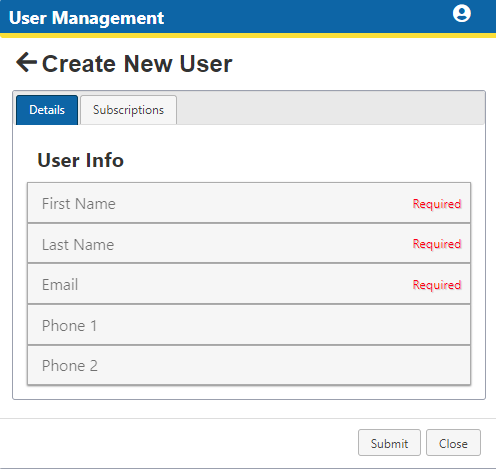Click the Required label beside First Name
This screenshot has height=469, width=496.
tap(437, 204)
